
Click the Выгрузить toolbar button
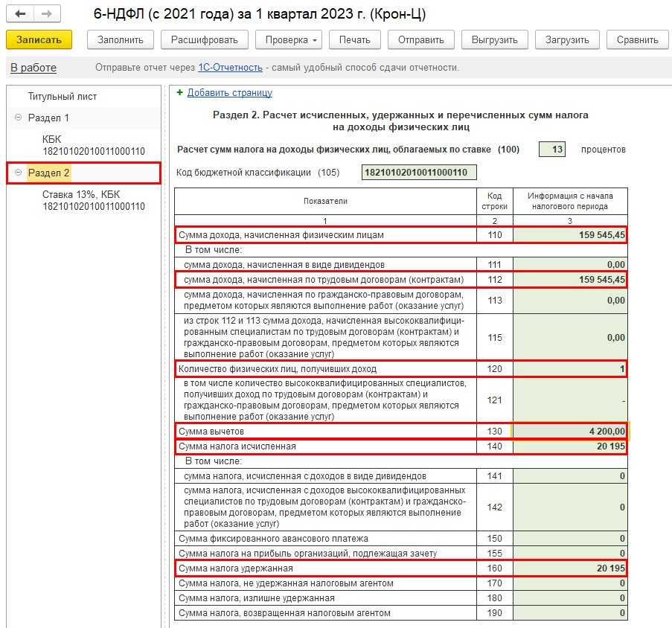click(494, 39)
